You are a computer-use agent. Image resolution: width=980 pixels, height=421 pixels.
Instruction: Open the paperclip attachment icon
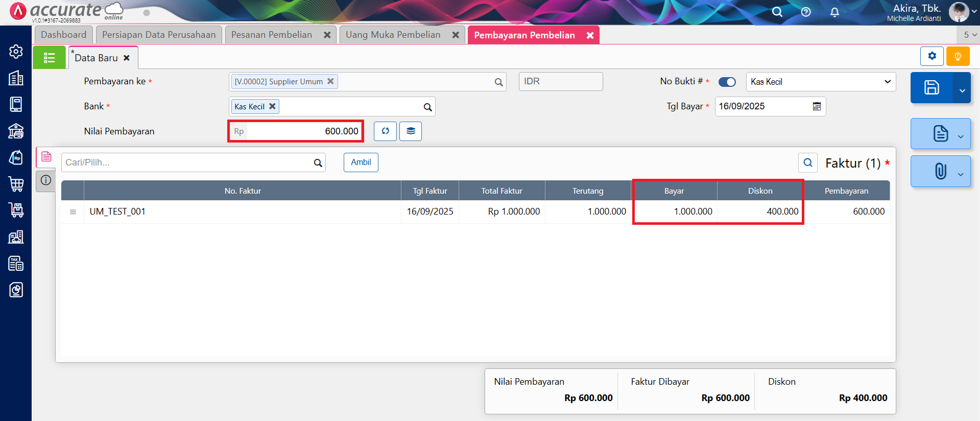point(940,171)
